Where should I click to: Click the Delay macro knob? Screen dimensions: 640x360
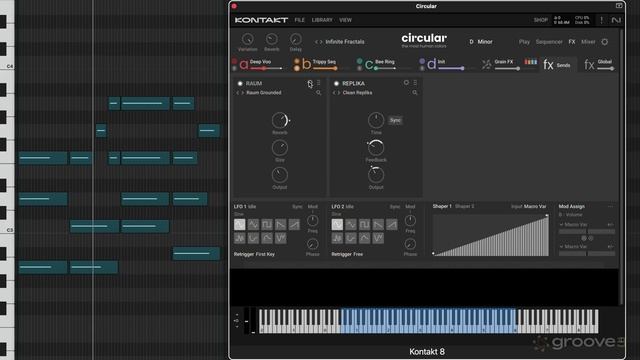296,39
